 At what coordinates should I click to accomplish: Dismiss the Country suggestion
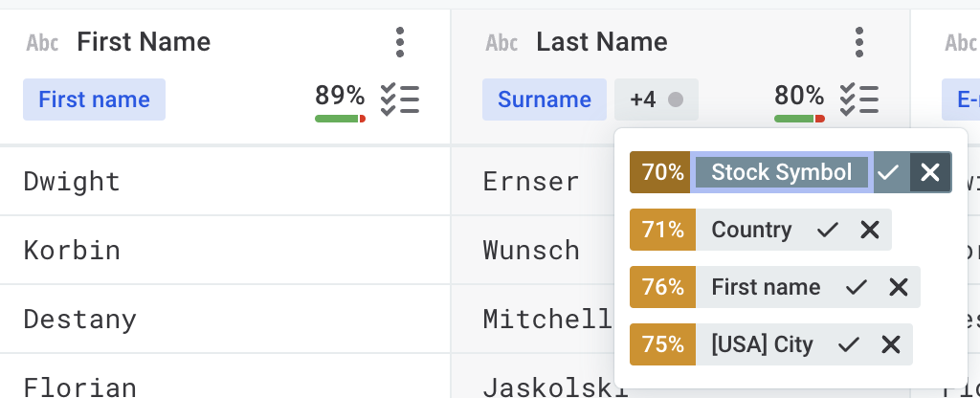point(870,230)
